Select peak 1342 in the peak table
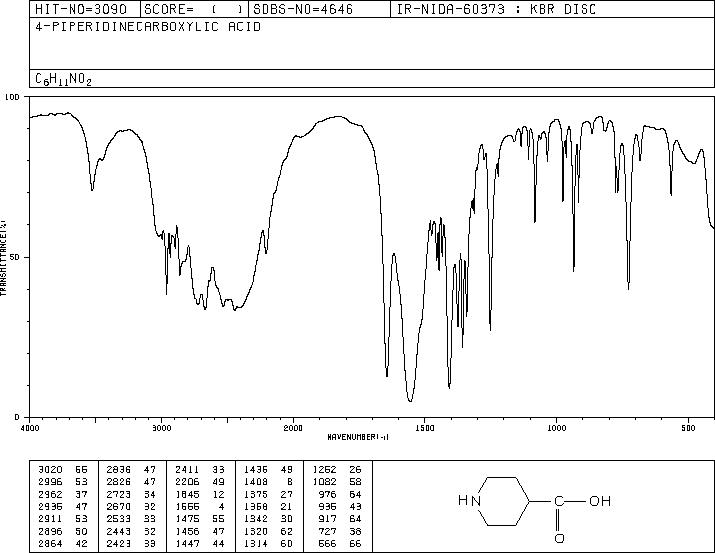Screen dimensions: 715x553 pyautogui.click(x=256, y=519)
